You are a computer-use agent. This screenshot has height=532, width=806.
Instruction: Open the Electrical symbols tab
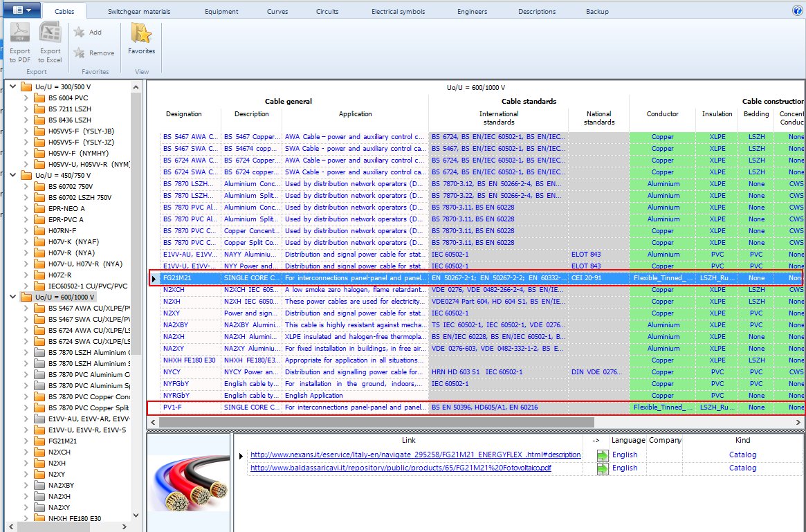[x=399, y=12]
